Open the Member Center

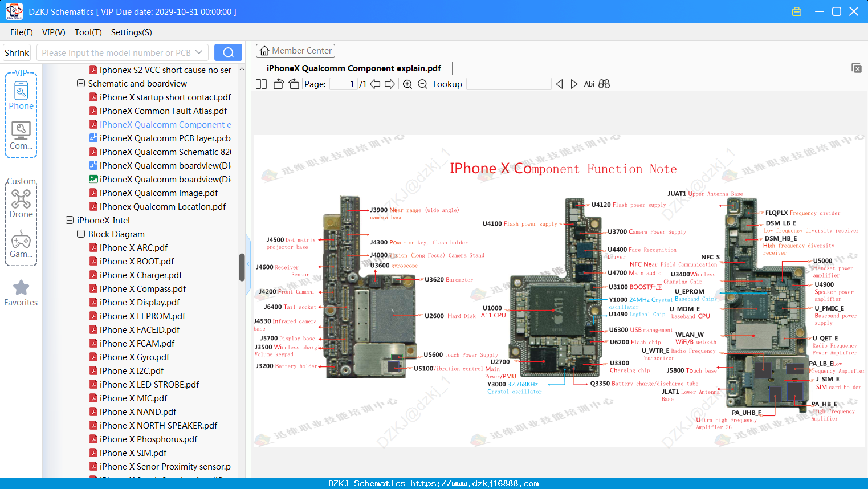click(295, 51)
